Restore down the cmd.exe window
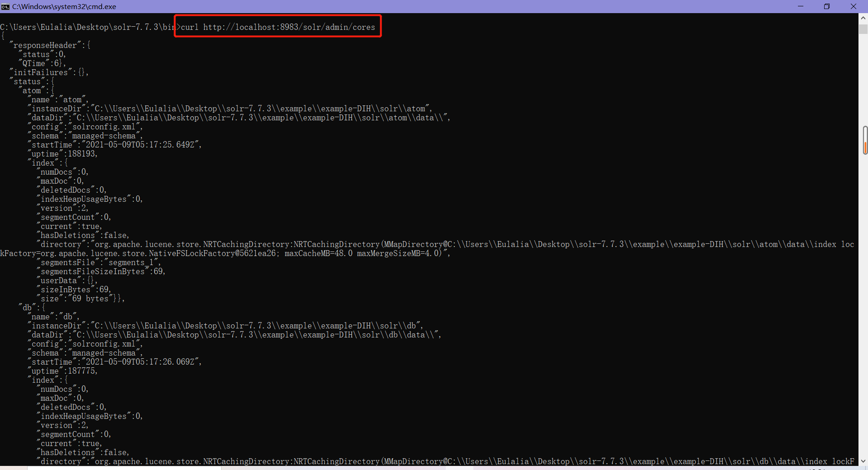The height and width of the screenshot is (470, 868). tap(827, 6)
